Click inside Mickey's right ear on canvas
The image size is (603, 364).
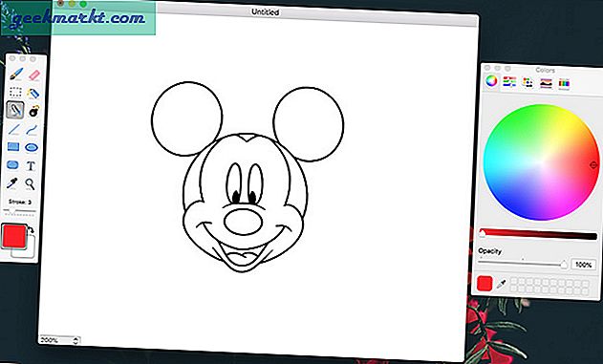click(309, 124)
